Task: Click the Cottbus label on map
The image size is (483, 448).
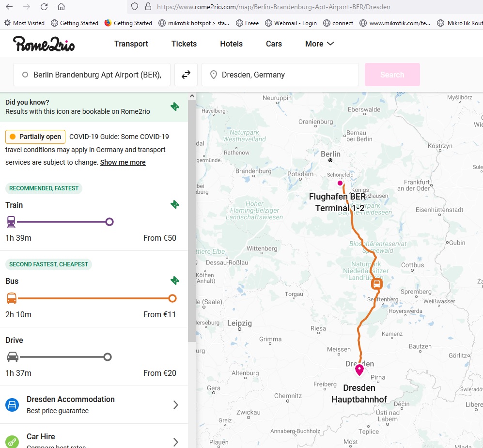Action: point(412,265)
